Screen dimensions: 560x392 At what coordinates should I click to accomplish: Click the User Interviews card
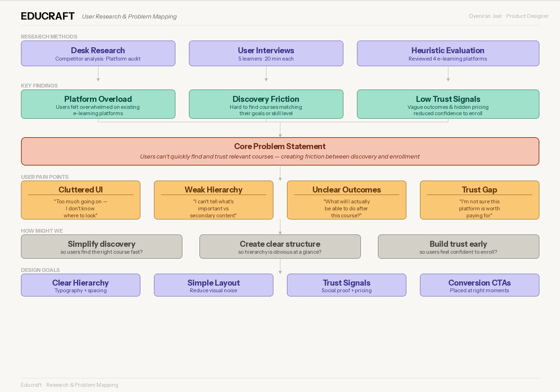[266, 53]
